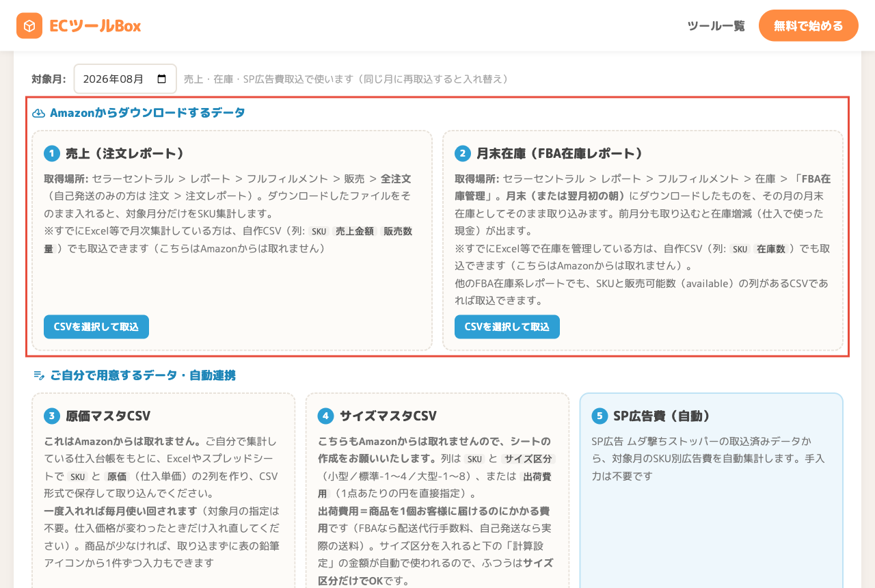The width and height of the screenshot is (875, 588).
Task: Click the ECツールBox cube logo icon
Action: (29, 26)
